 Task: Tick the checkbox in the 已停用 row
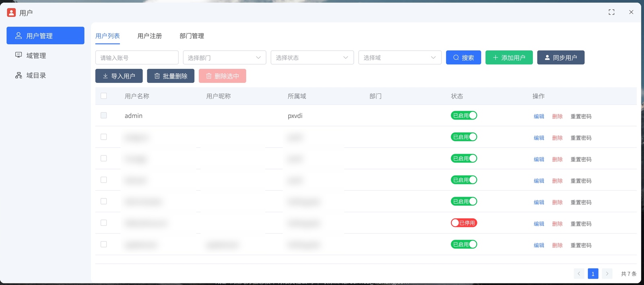click(104, 223)
